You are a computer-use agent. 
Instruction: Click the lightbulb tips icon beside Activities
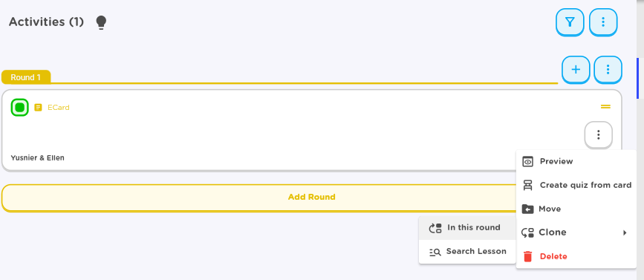[101, 22]
